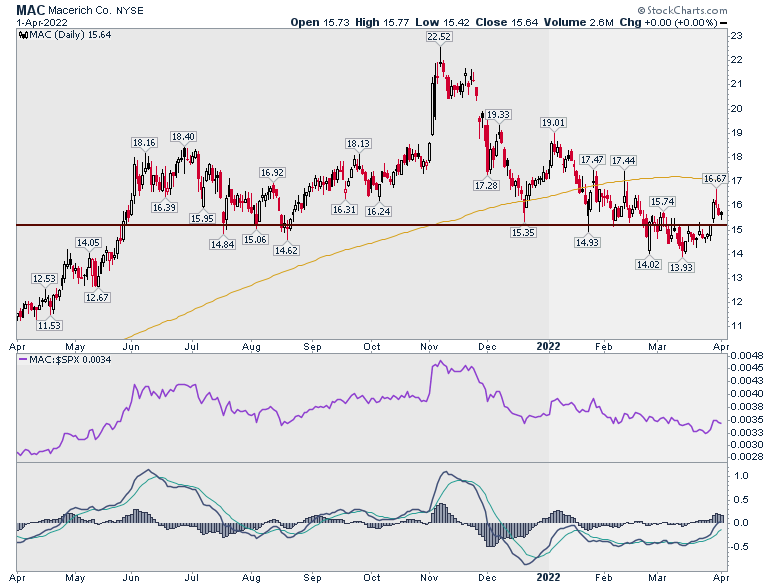Viewport: 780px width, 586px height.
Task: Click the Close 15.64 value
Action: click(506, 22)
